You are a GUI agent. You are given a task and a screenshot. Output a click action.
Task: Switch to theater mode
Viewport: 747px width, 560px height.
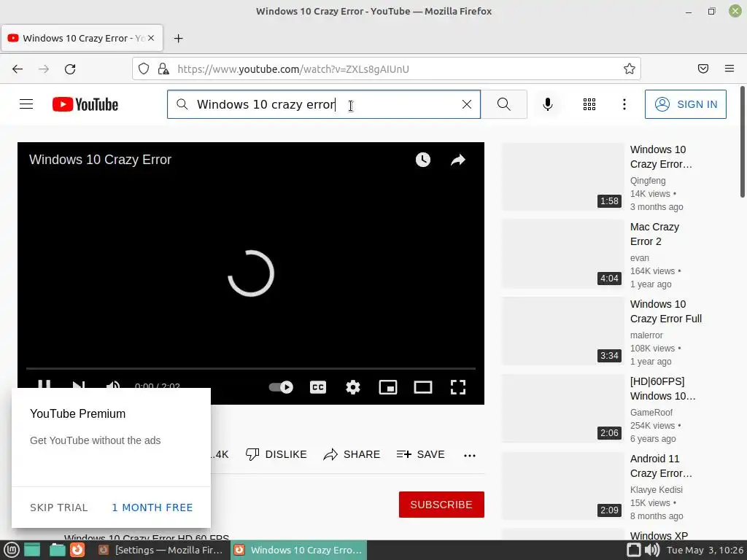(422, 387)
